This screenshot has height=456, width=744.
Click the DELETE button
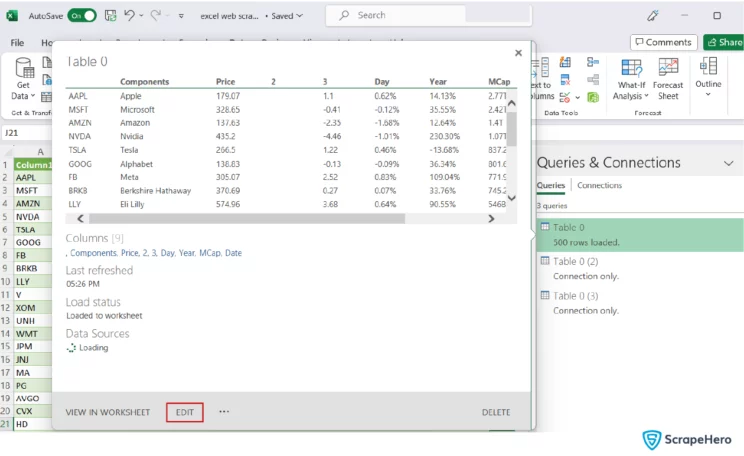496,412
